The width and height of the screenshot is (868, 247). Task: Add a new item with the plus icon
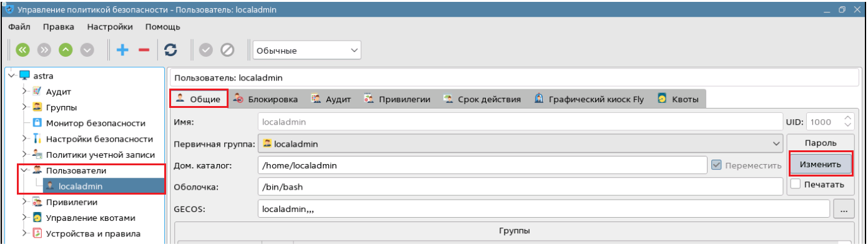122,51
